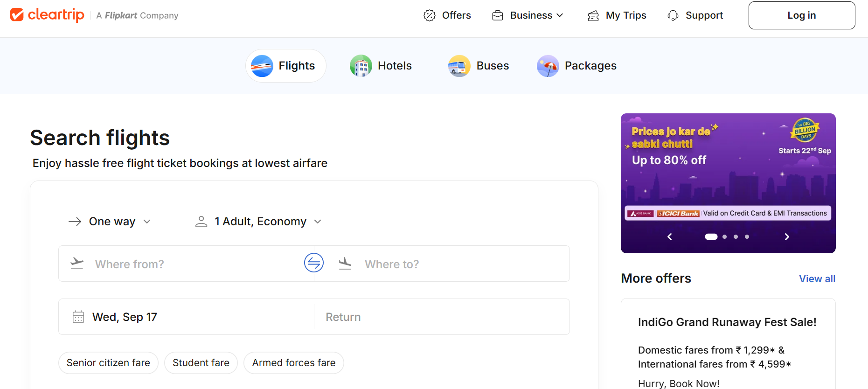
Task: Toggle the Student fare option
Action: point(201,363)
